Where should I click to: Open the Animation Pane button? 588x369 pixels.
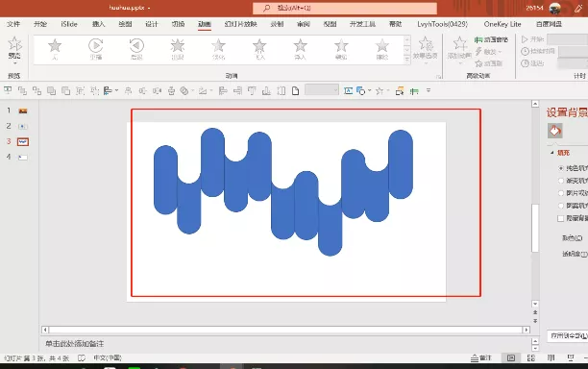click(491, 39)
